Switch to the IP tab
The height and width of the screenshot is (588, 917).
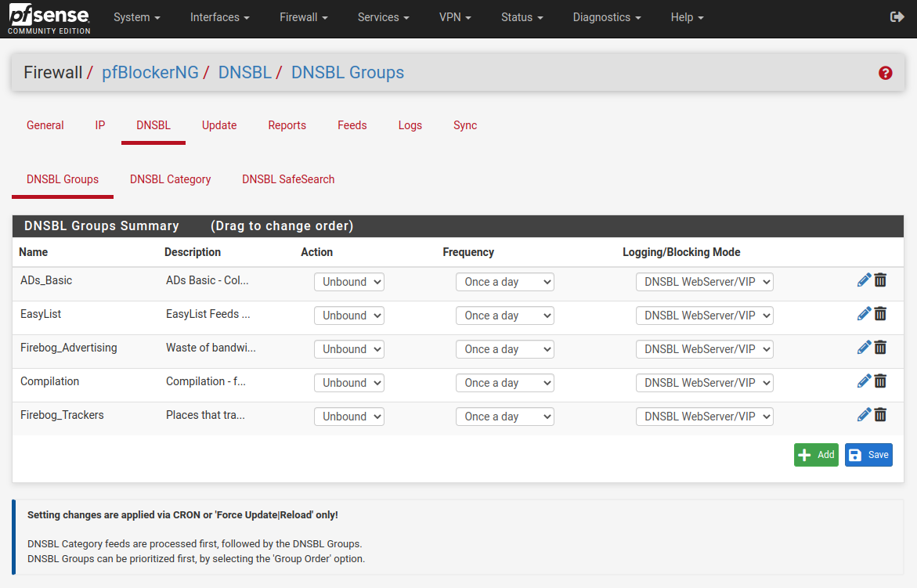click(100, 126)
